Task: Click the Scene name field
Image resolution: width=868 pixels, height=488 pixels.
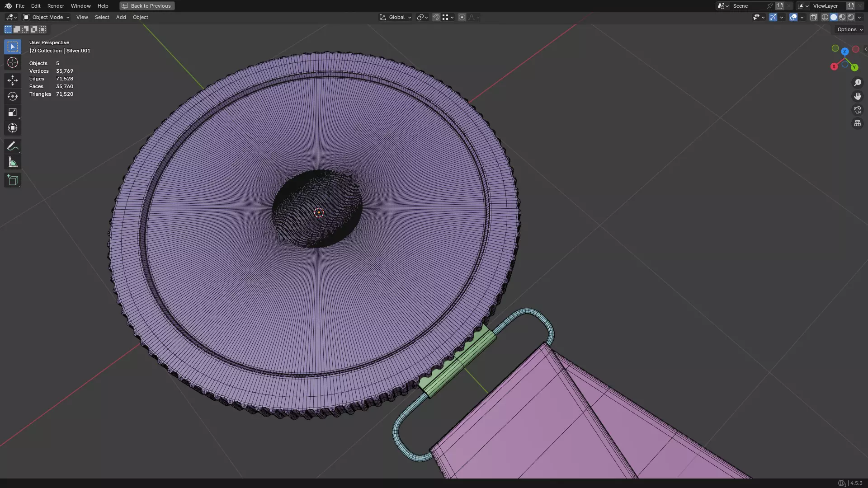Action: (748, 6)
